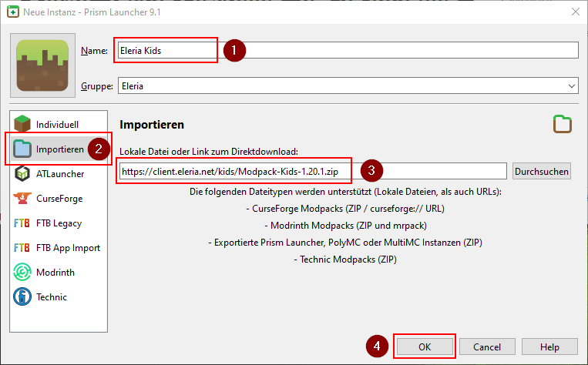Image resolution: width=588 pixels, height=365 pixels.
Task: Expand the Gruppe dropdown arrow
Action: (571, 86)
